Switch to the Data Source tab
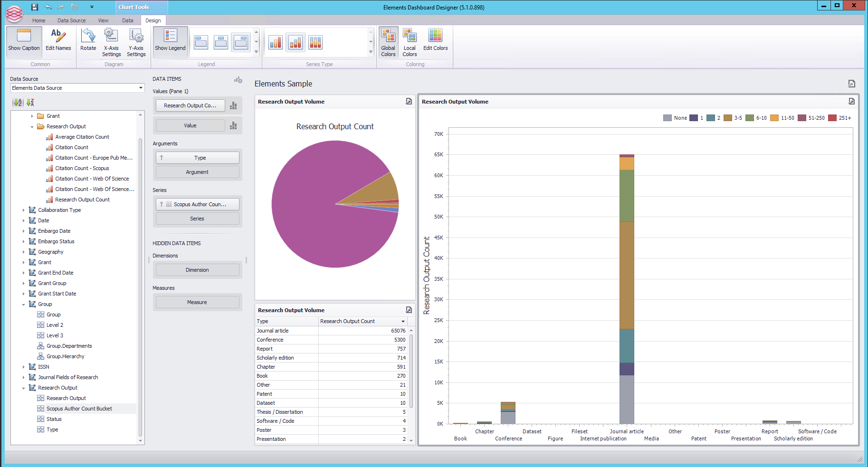This screenshot has width=868, height=467. coord(71,20)
